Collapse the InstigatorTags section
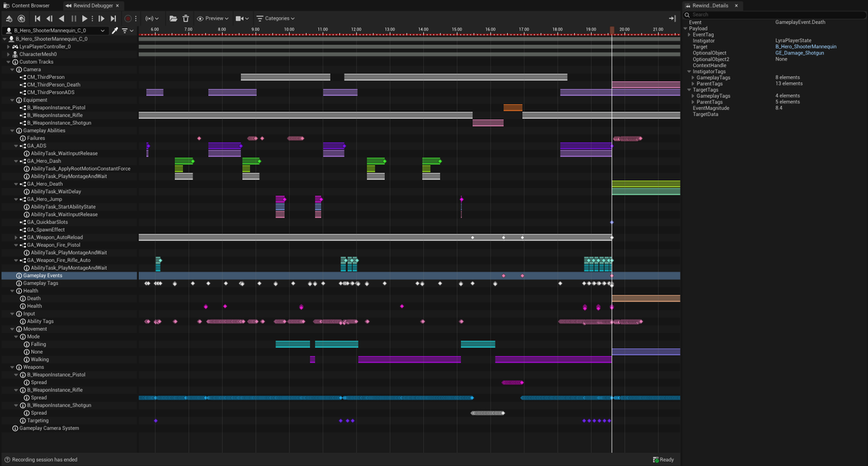Screen dimensions: 868x466 [690, 71]
